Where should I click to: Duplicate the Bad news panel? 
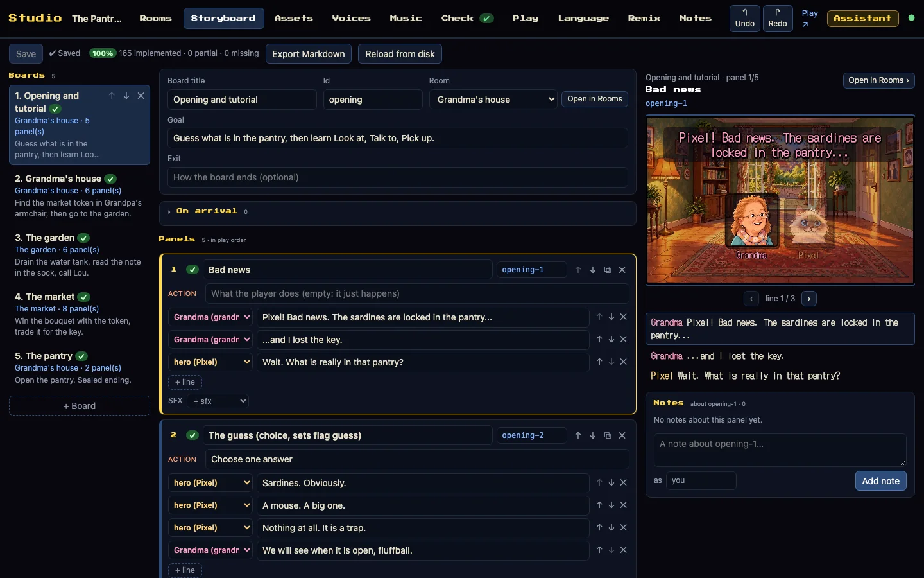(608, 270)
